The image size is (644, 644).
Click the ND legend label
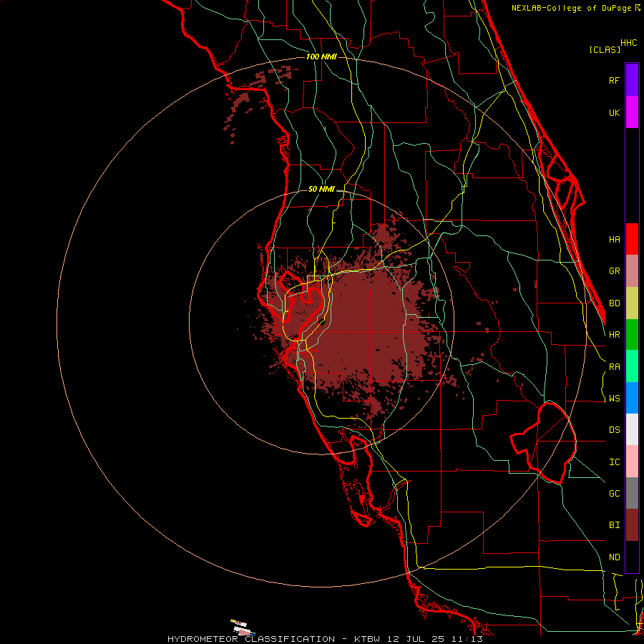[x=614, y=557]
